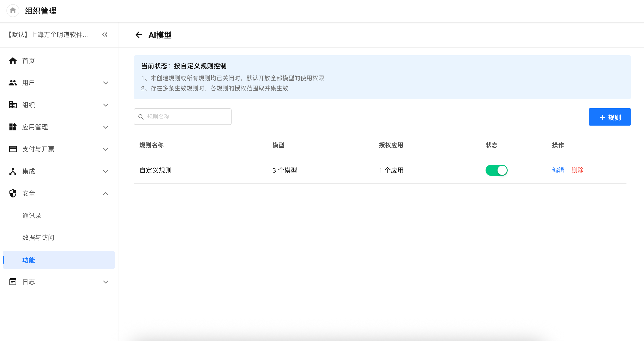Viewport: 644px width, 341px height.
Task: Click the note starting 2、存在多条生效规则时
Action: pyautogui.click(x=215, y=88)
